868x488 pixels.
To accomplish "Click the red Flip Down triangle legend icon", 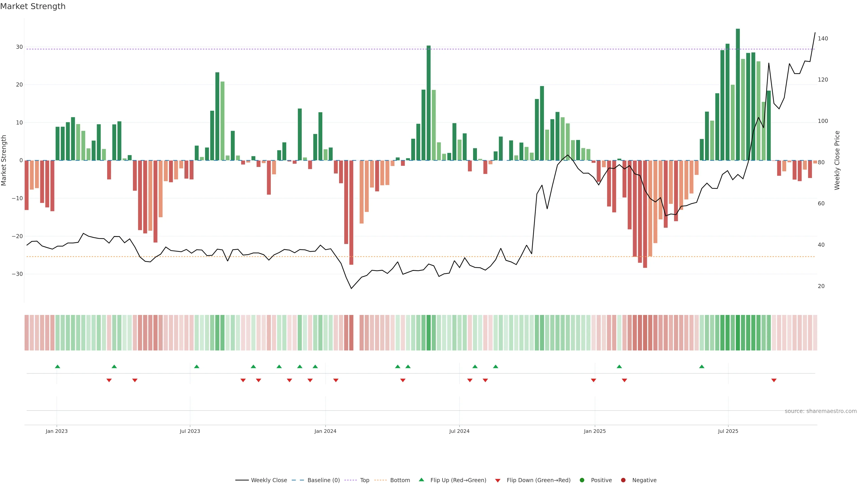I will tap(498, 481).
